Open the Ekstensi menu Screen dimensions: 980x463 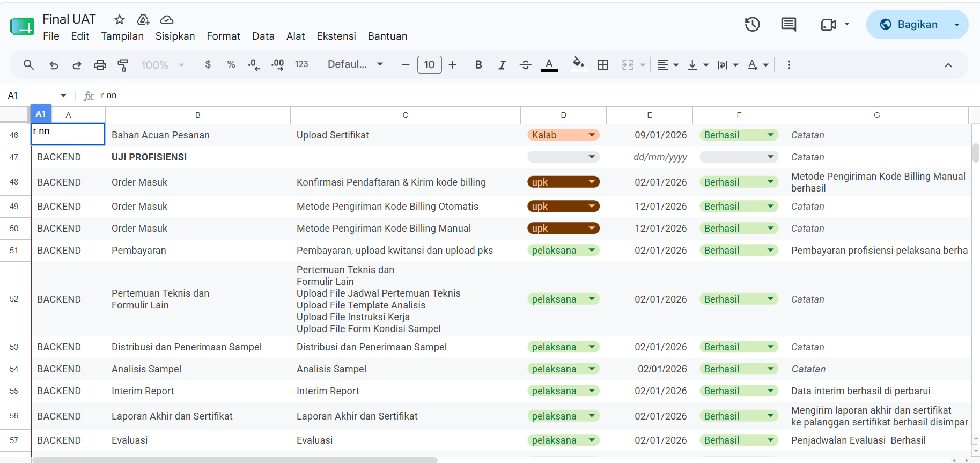coord(336,36)
